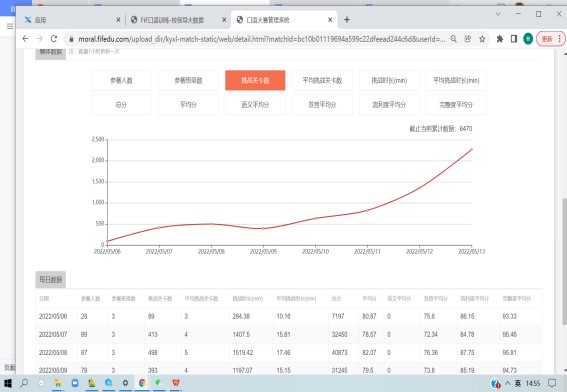Go back to the previous page
This screenshot has width=567, height=392.
pyautogui.click(x=25, y=39)
